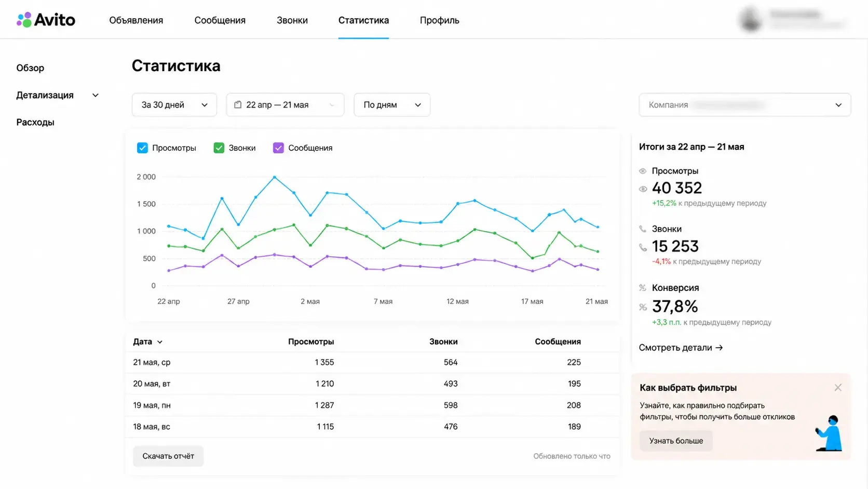Click the blue peak point on chart
Screen dimensions: 868x489
pos(275,177)
